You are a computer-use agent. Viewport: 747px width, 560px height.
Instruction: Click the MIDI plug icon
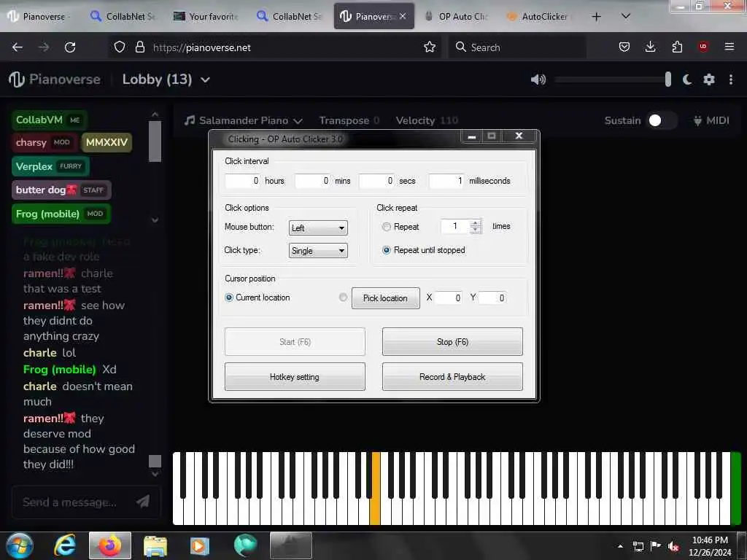(x=697, y=120)
